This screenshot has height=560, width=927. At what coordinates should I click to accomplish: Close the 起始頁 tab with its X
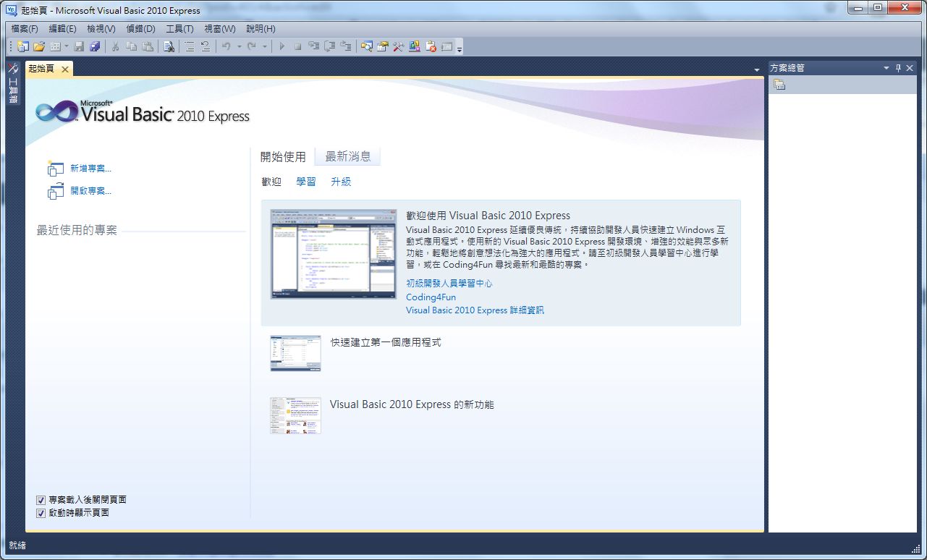[x=64, y=69]
